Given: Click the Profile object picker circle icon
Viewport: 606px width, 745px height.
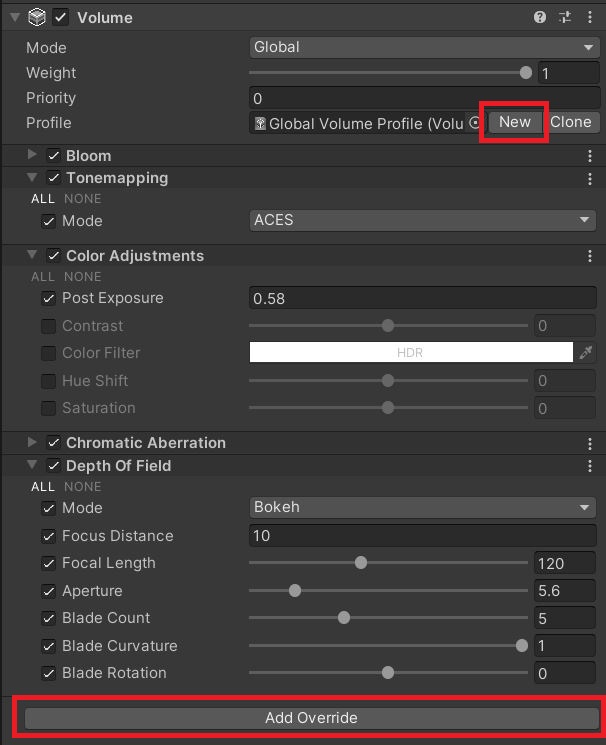Looking at the screenshot, I should (474, 123).
